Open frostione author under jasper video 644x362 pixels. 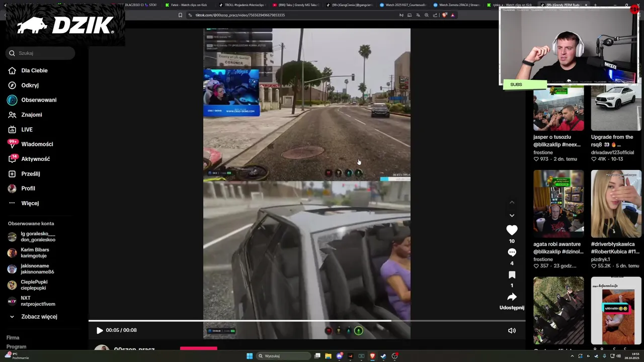pyautogui.click(x=543, y=152)
